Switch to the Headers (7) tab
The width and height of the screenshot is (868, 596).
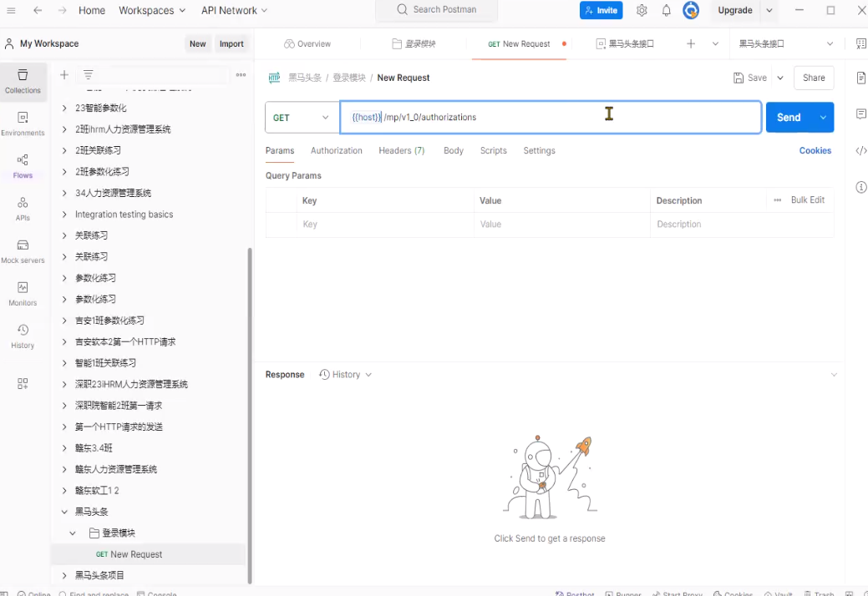[401, 150]
